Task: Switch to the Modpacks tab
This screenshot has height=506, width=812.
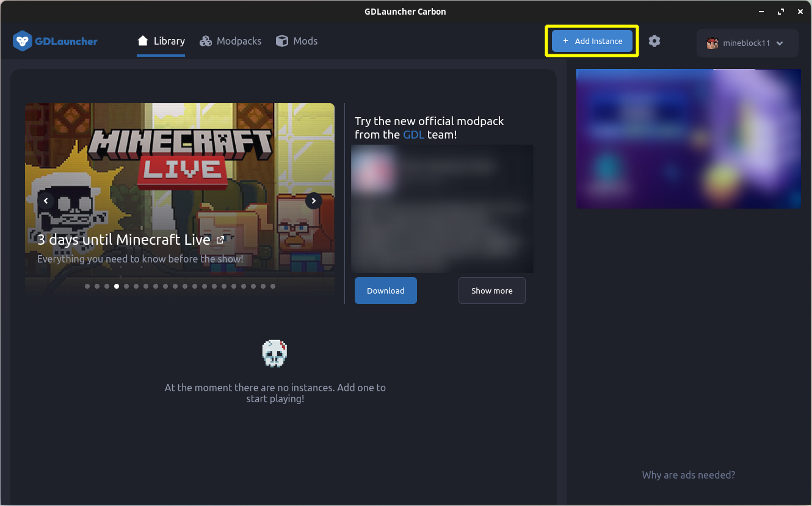Action: tap(231, 41)
